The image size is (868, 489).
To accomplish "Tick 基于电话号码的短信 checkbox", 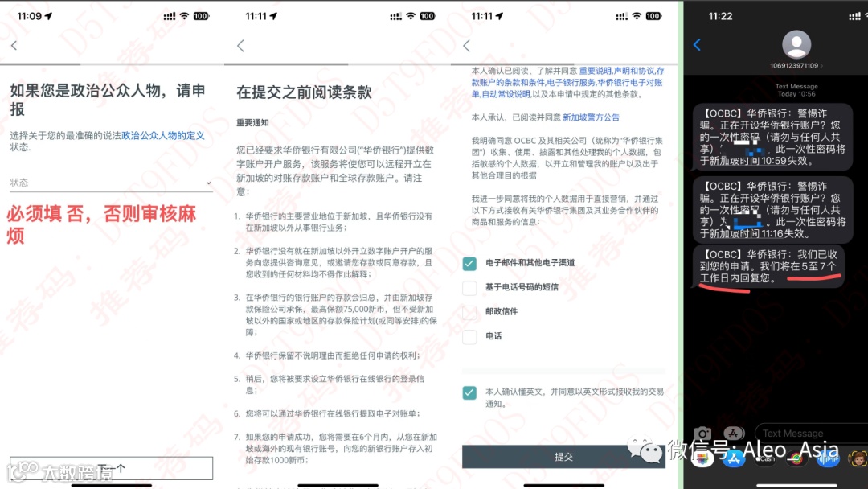I will 469,288.
